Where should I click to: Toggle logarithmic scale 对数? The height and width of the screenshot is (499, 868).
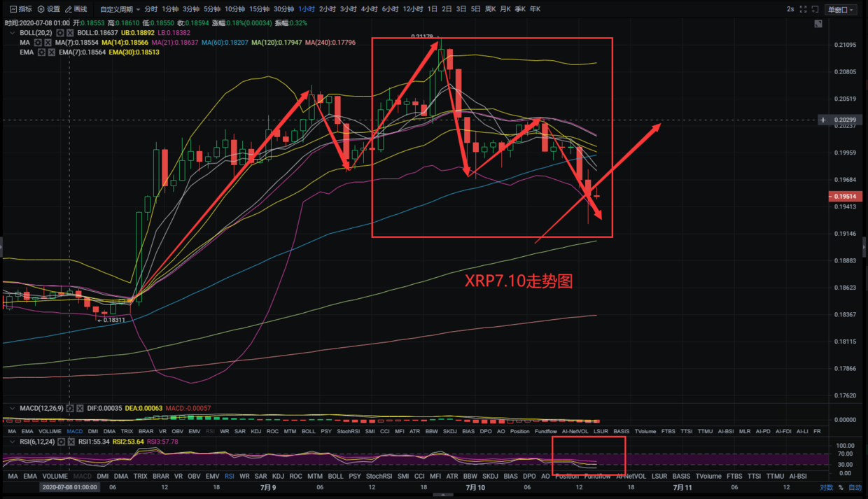click(826, 487)
